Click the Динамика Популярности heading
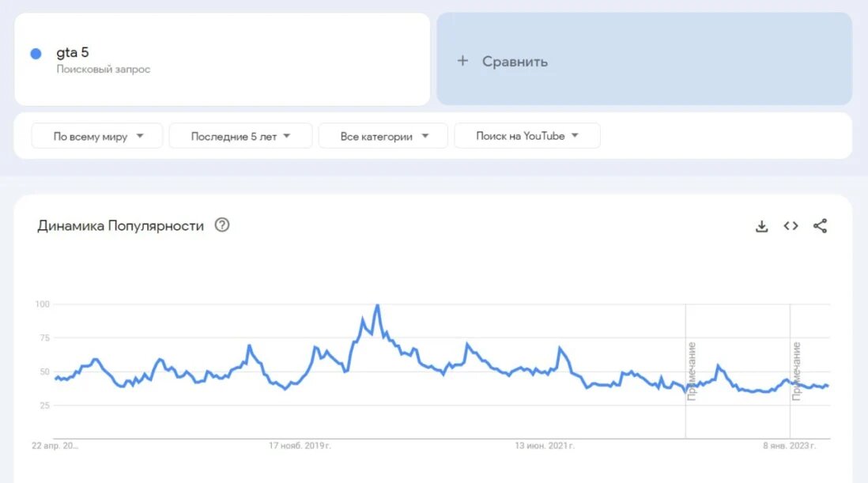This screenshot has width=868, height=483. click(x=121, y=226)
